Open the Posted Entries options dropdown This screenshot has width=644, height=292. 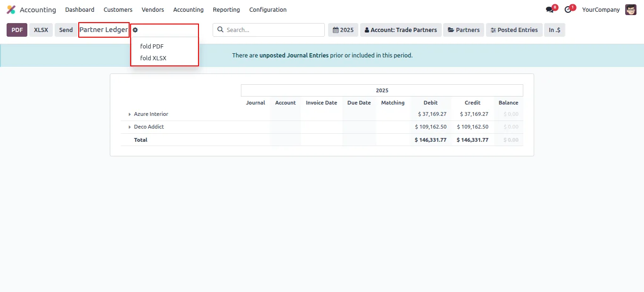coord(514,30)
